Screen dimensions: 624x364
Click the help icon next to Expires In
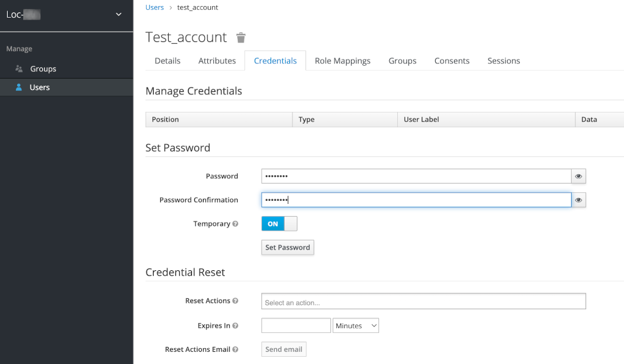click(x=235, y=326)
